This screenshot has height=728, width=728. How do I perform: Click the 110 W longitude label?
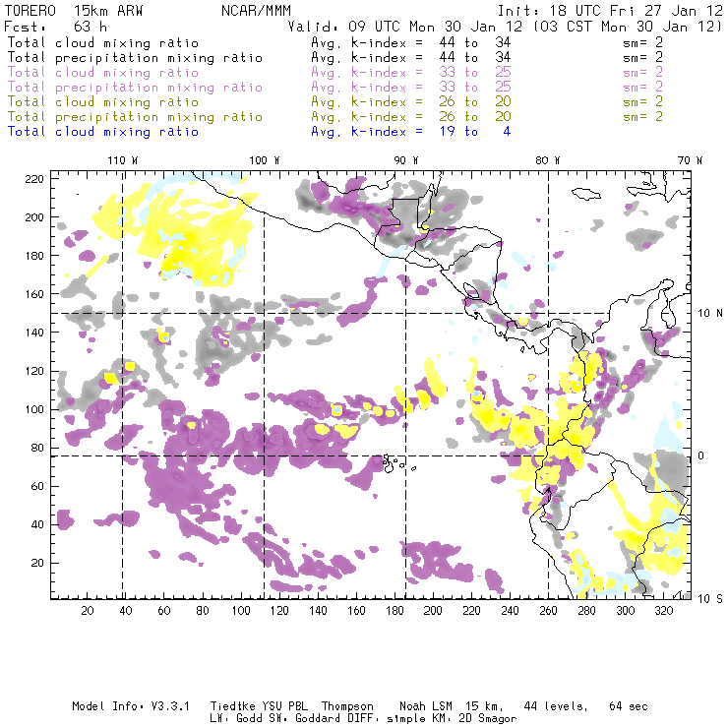click(121, 160)
